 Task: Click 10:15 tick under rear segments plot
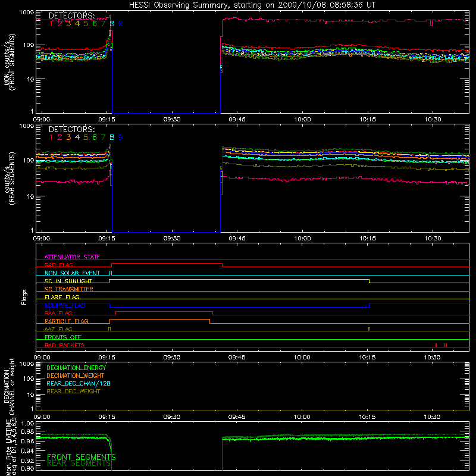click(x=368, y=239)
